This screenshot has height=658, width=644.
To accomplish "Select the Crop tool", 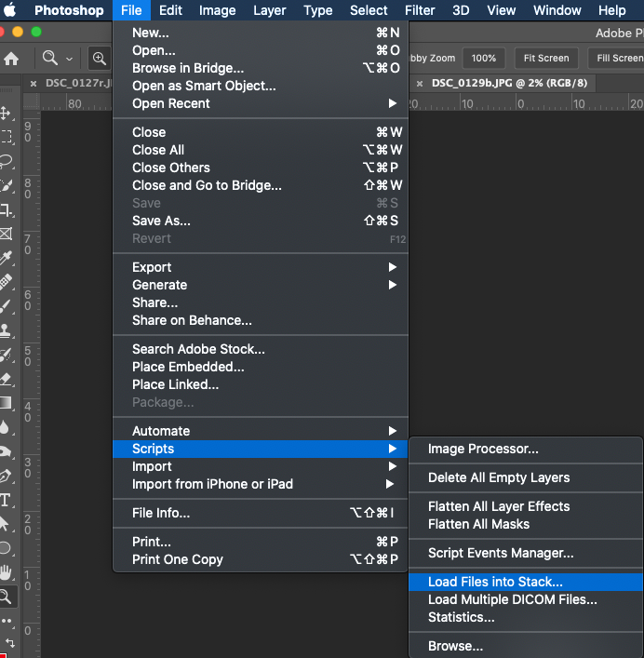I will (7, 209).
